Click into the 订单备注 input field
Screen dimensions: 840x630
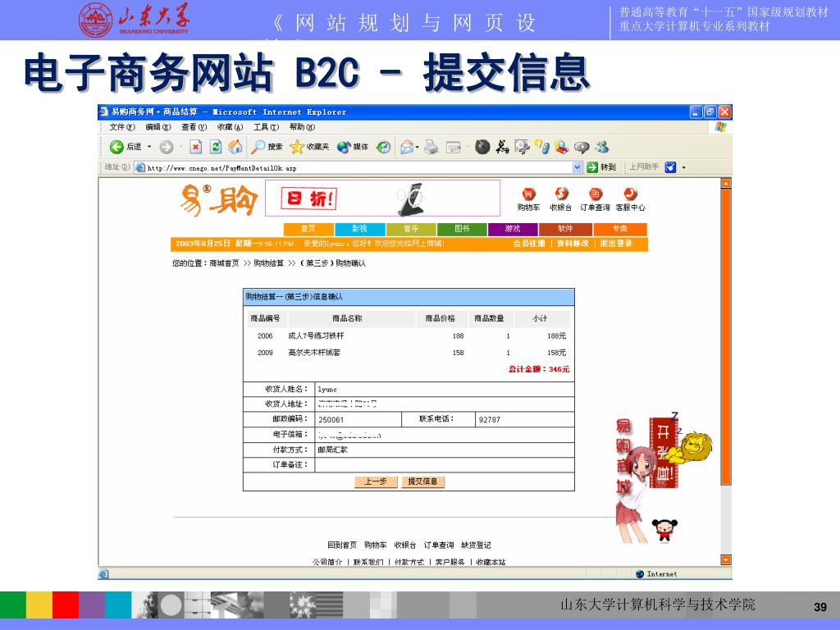(x=445, y=464)
